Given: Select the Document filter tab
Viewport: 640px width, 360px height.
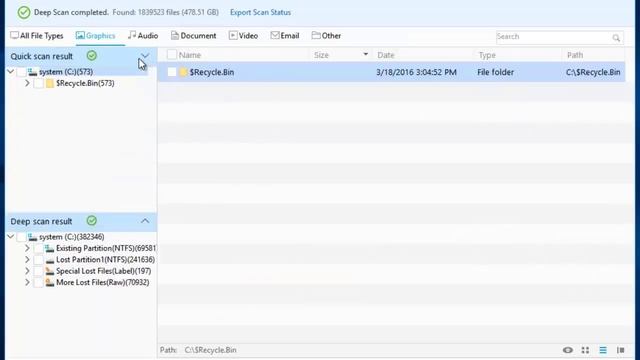Looking at the screenshot, I should click(x=193, y=36).
